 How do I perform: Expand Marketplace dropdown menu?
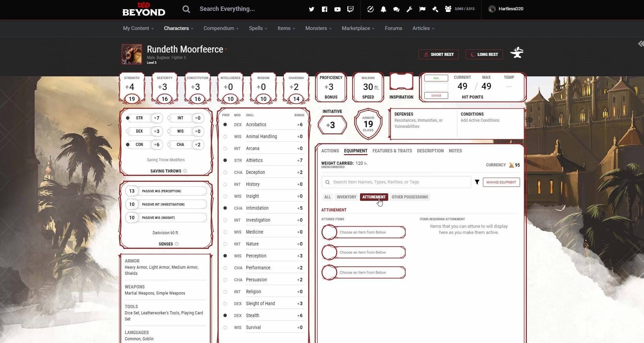click(x=358, y=28)
